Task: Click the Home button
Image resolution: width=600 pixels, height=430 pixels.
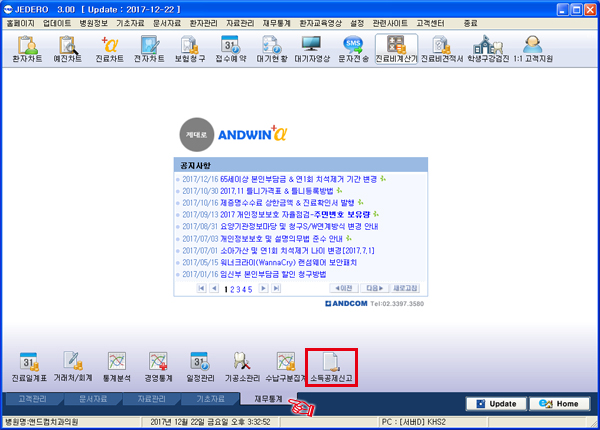Action: click(x=559, y=404)
